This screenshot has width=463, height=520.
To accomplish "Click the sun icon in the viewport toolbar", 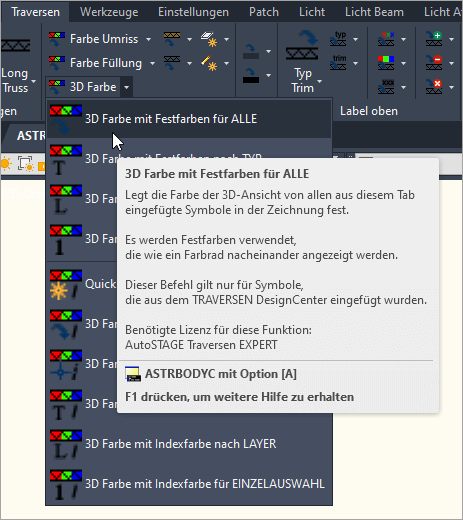I will coord(6,164).
